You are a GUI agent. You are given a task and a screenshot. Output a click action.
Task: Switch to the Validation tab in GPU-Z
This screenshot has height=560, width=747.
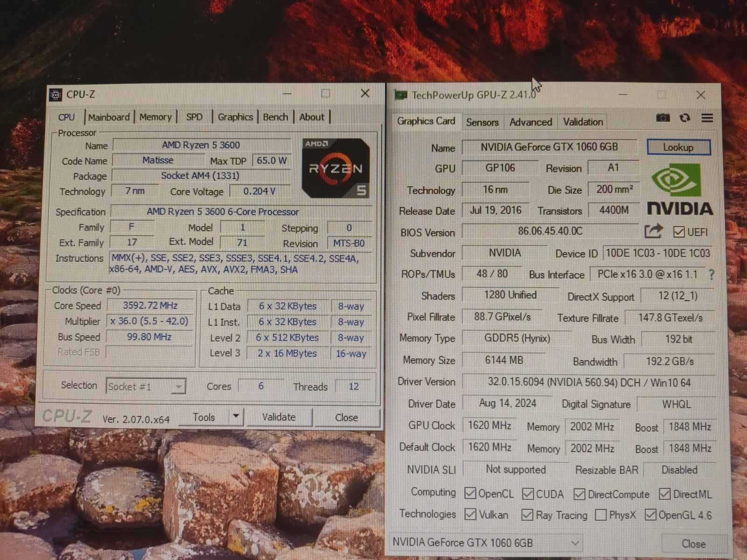[x=583, y=122]
